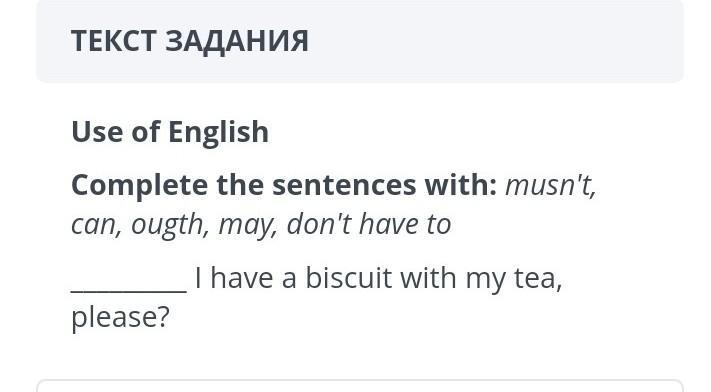711x392 pixels.
Task: Click the word please? at sentence end
Action: click(120, 318)
